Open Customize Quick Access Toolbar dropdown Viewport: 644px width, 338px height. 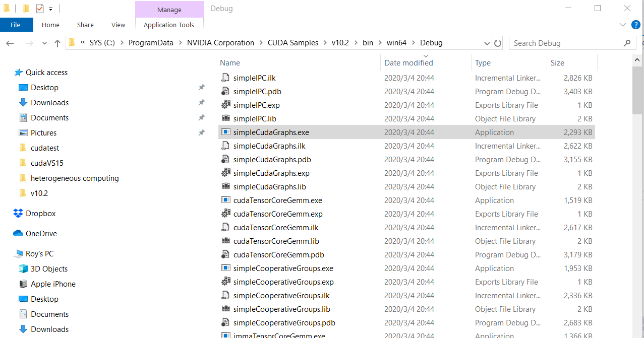51,9
